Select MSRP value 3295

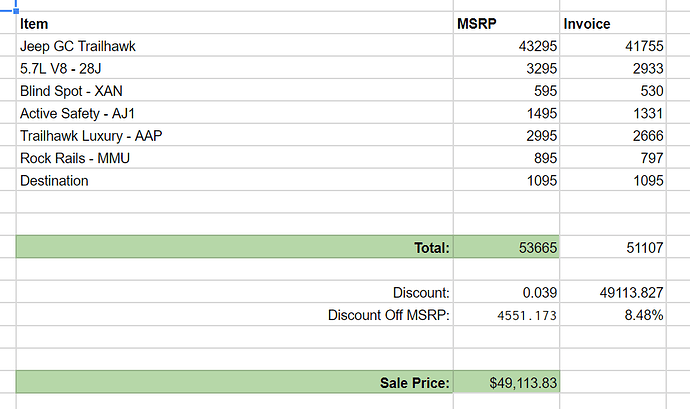(x=506, y=68)
